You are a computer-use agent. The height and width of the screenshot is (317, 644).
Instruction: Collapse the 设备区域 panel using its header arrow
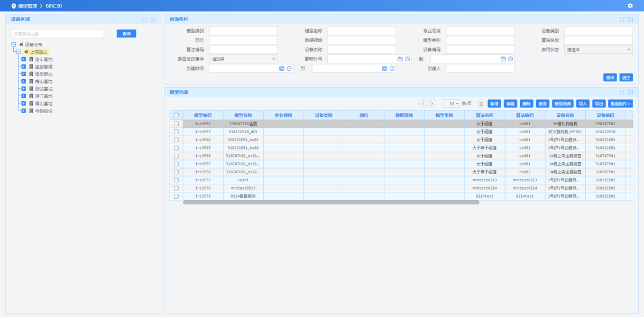[x=153, y=20]
